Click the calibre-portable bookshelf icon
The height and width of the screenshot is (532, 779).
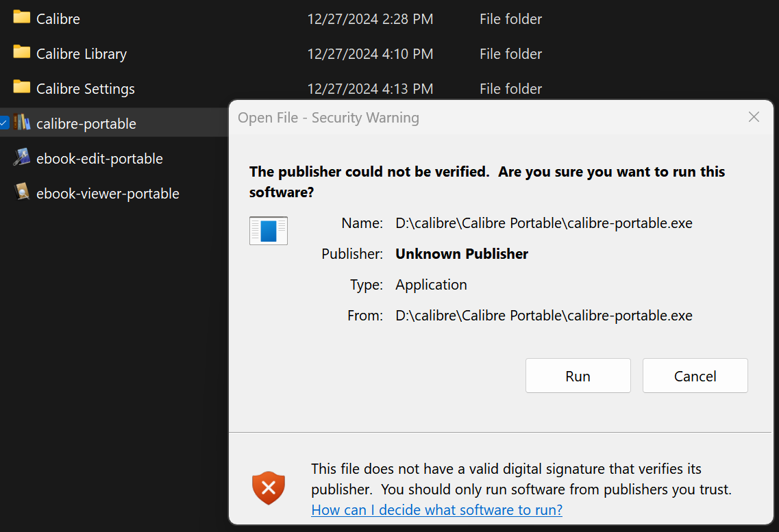[x=21, y=122]
